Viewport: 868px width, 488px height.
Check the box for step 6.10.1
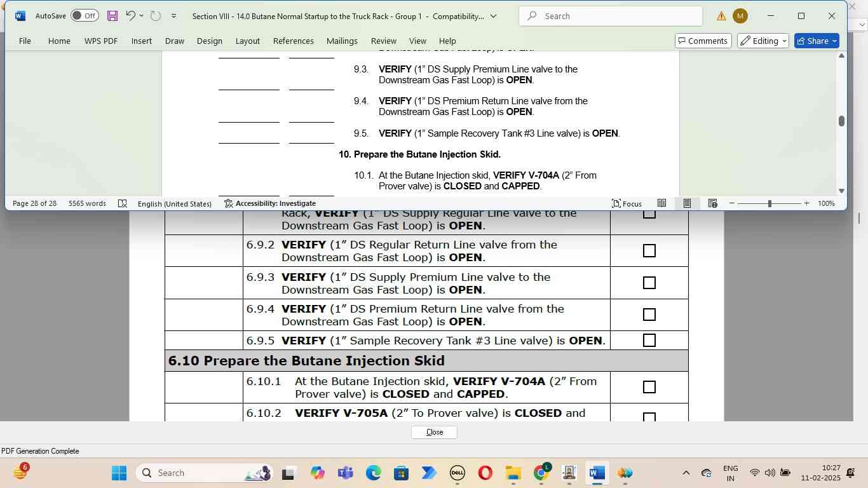(x=649, y=387)
